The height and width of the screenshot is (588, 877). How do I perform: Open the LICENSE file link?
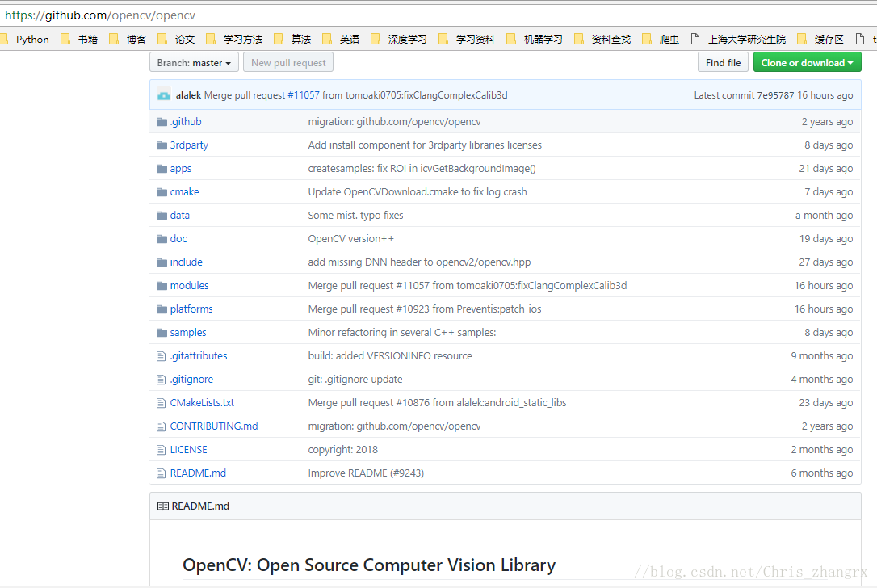pyautogui.click(x=188, y=450)
